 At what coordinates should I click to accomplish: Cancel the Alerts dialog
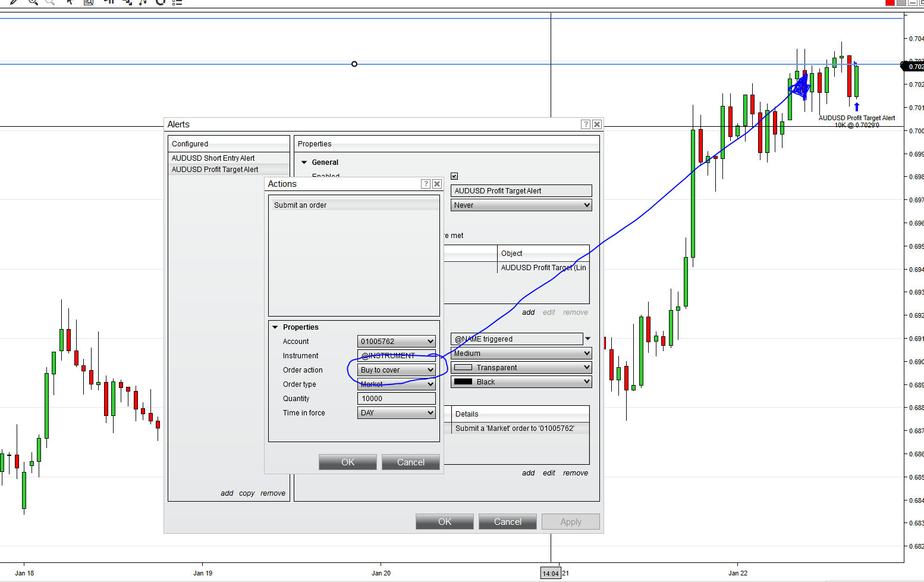point(508,522)
